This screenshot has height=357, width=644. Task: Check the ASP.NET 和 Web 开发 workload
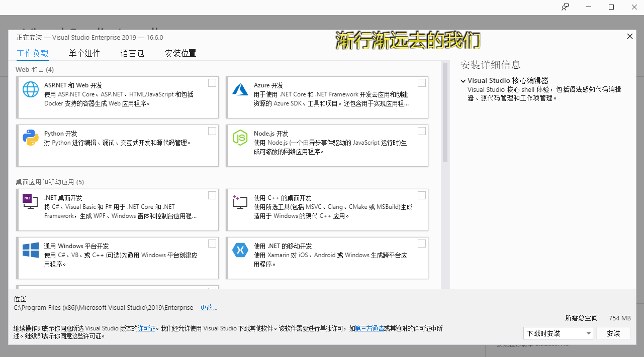[x=212, y=83]
